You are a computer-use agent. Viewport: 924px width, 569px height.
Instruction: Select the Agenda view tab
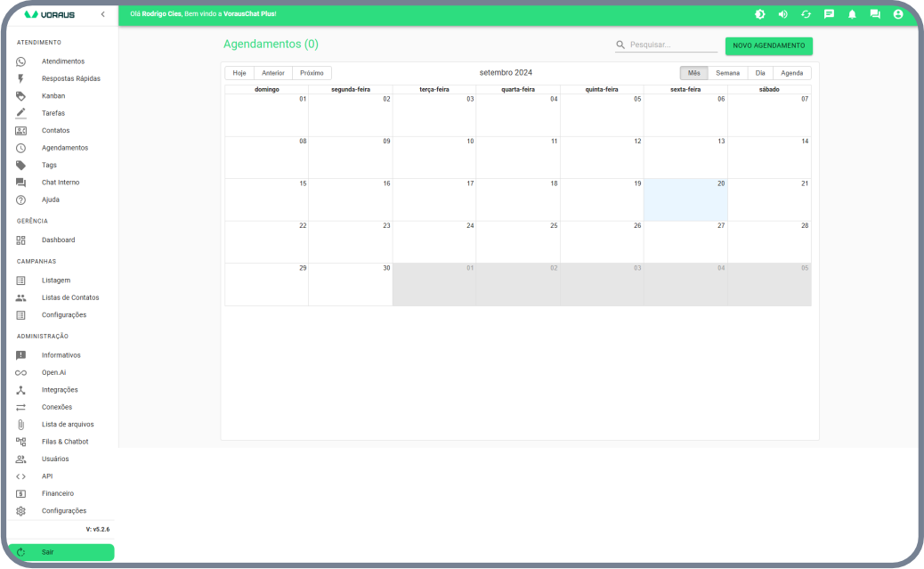[x=791, y=73]
